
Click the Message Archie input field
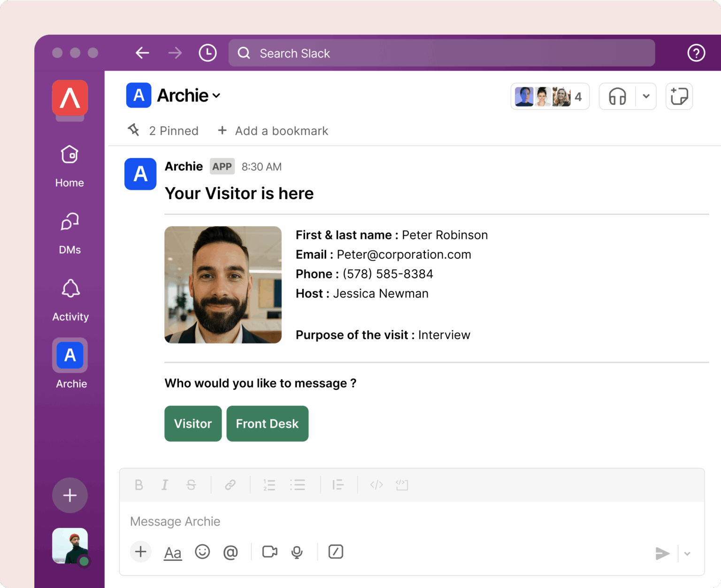pos(329,521)
